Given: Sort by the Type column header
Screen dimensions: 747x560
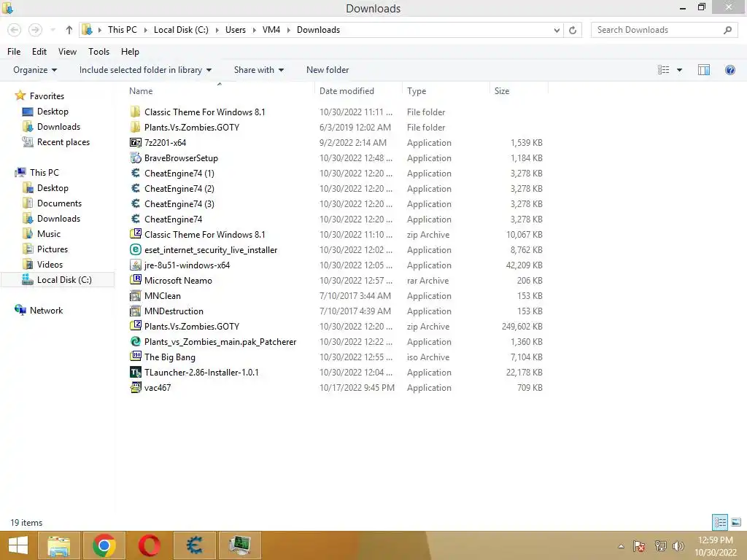Looking at the screenshot, I should click(446, 90).
